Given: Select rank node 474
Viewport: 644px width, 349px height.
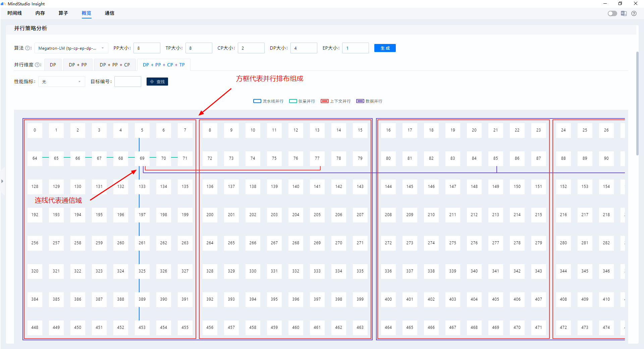Looking at the screenshot, I should pyautogui.click(x=606, y=328).
